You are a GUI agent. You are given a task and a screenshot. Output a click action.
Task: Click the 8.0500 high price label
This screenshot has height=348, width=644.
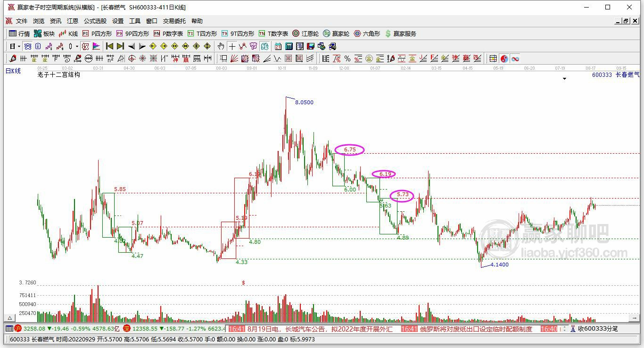pyautogui.click(x=304, y=102)
